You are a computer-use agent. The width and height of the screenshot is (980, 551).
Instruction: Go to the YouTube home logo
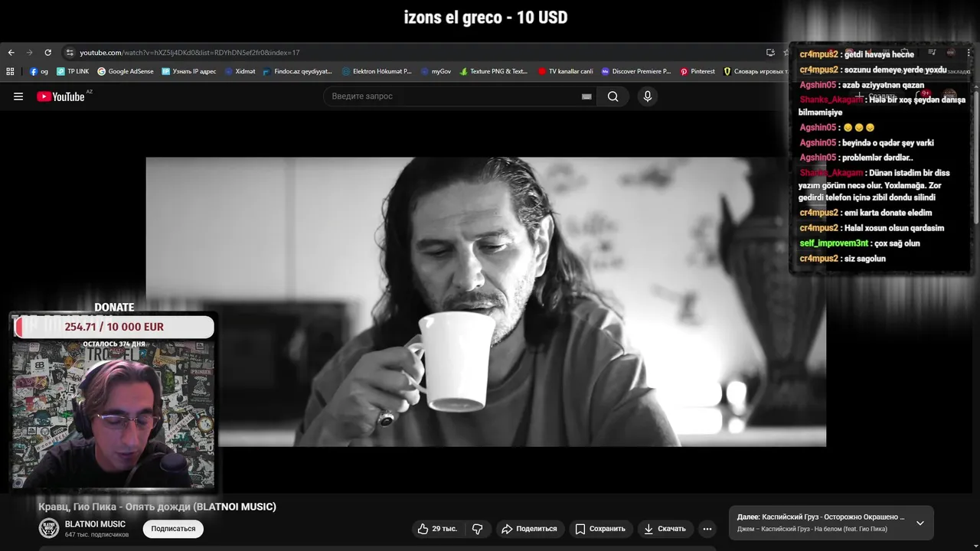pyautogui.click(x=61, y=96)
